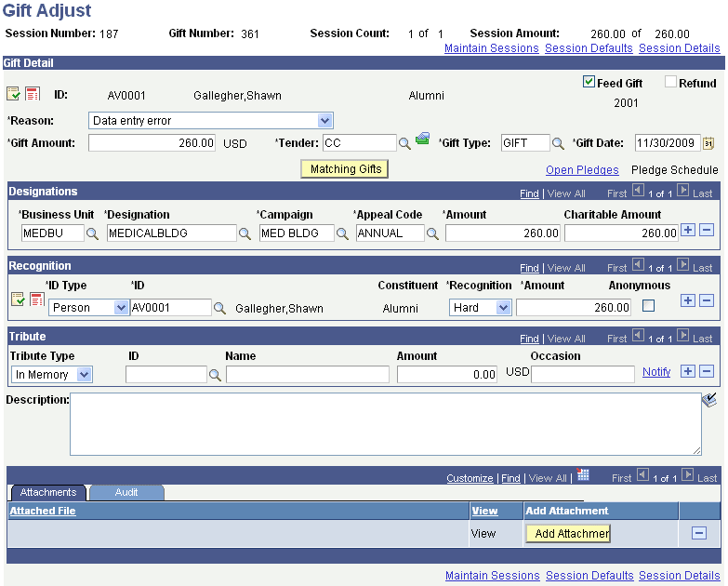Look up Campaign MED BLDG
This screenshot has width=728, height=586.
pyautogui.click(x=343, y=233)
